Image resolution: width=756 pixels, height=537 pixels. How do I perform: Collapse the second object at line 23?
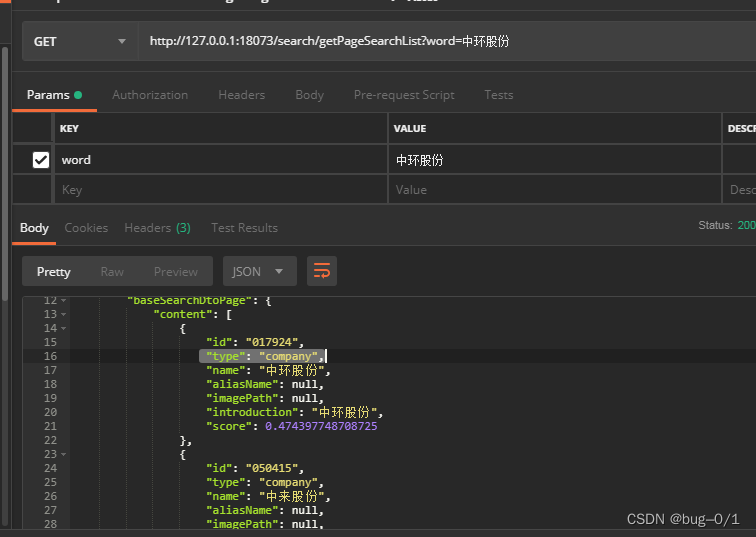coord(64,454)
